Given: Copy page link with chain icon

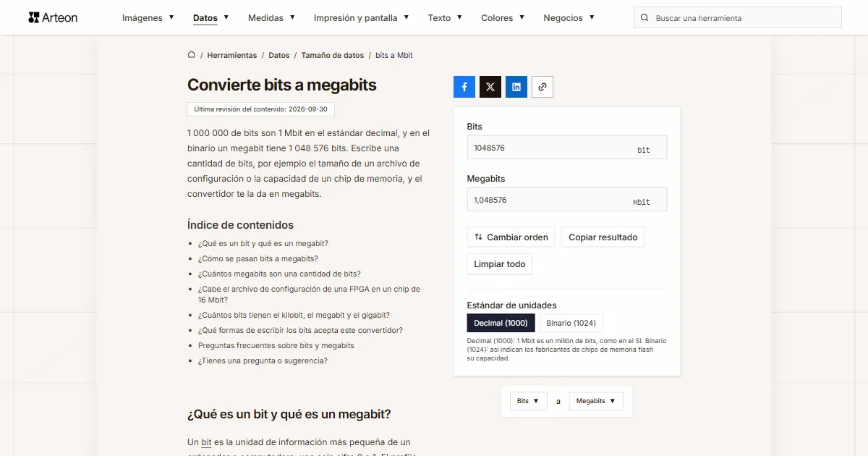Looking at the screenshot, I should tap(542, 87).
